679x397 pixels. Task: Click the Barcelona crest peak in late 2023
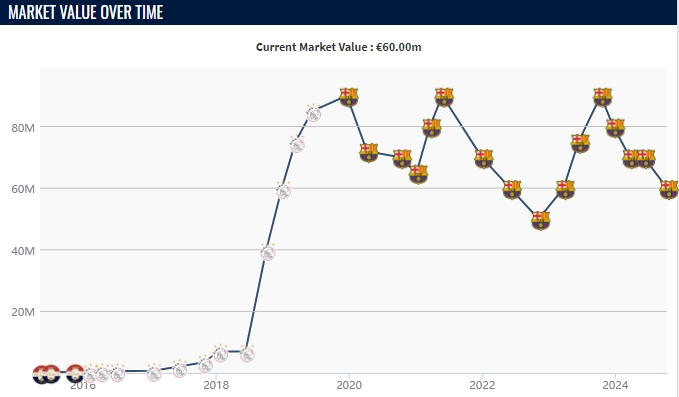pyautogui.click(x=602, y=97)
